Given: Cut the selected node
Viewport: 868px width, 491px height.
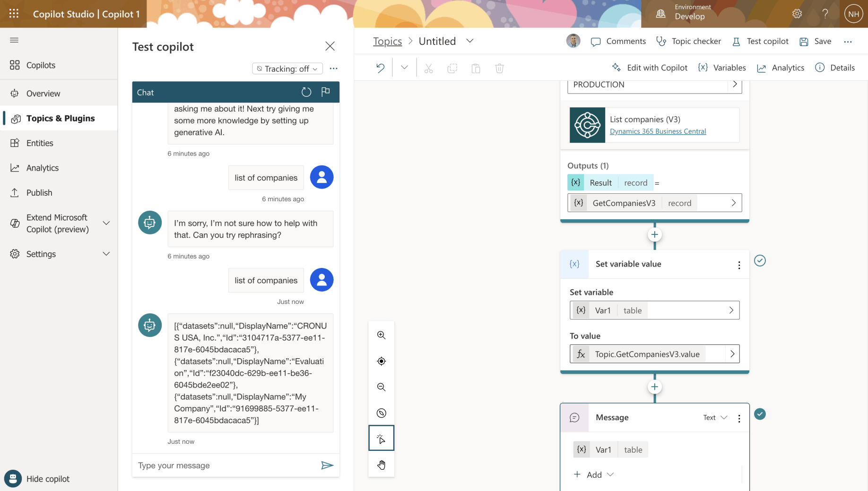Looking at the screenshot, I should coord(429,69).
